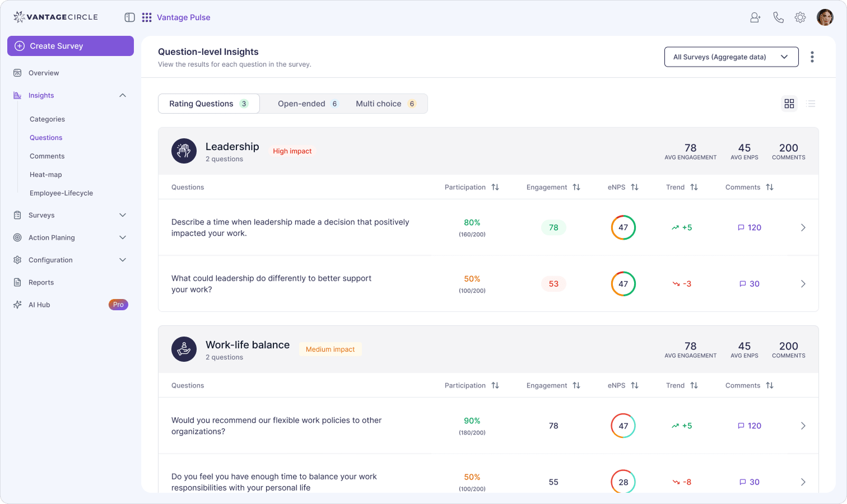
Task: Open settings gear in top bar
Action: point(800,17)
